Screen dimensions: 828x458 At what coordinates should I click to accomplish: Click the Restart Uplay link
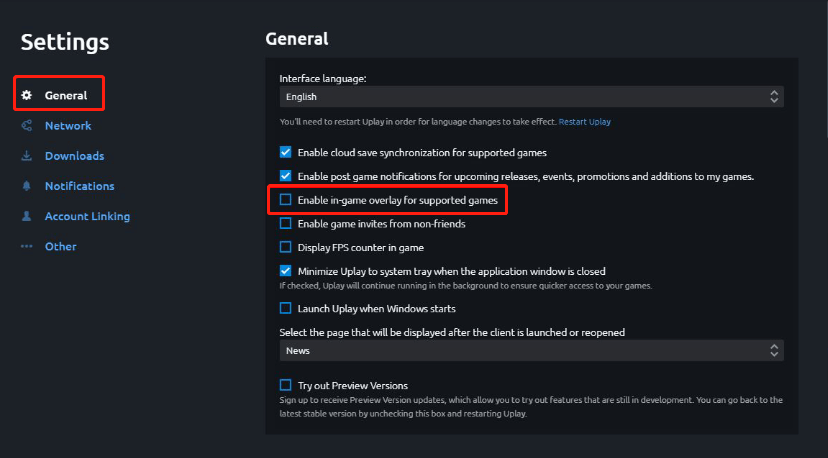tap(585, 121)
